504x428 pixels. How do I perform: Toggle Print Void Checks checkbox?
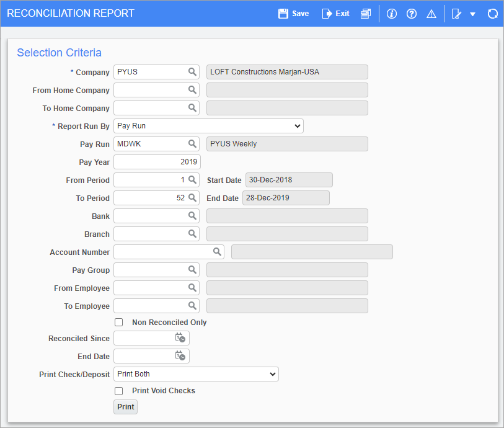(x=118, y=391)
